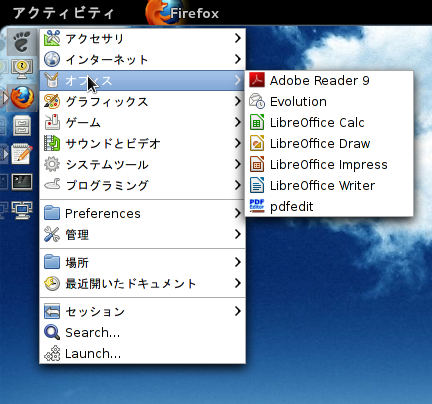Expand the アクセサリ submenu arrow
The height and width of the screenshot is (404, 432).
[237, 38]
